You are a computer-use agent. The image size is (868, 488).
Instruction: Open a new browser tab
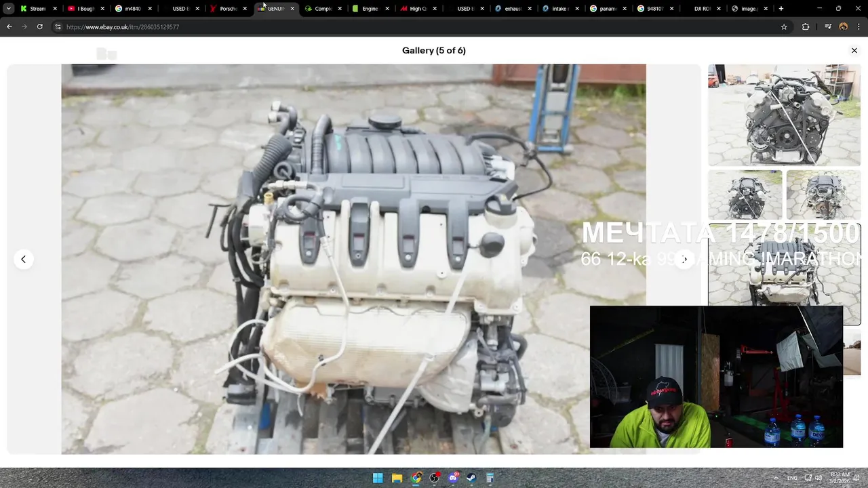[781, 8]
